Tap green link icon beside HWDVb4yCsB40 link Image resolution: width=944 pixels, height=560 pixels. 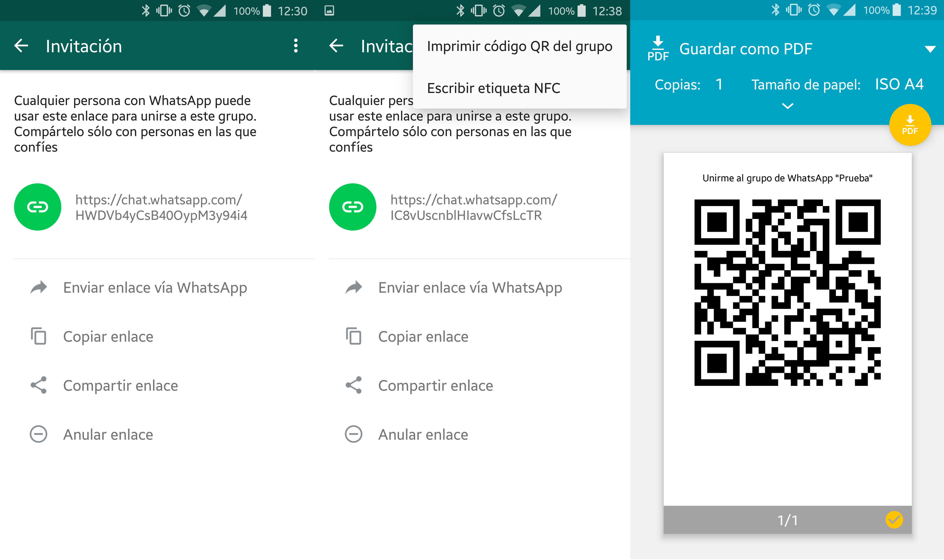37,207
